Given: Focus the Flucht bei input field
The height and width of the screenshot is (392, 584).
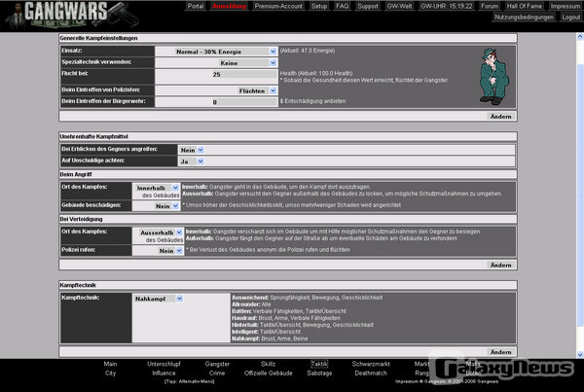Looking at the screenshot, I should coord(216,74).
